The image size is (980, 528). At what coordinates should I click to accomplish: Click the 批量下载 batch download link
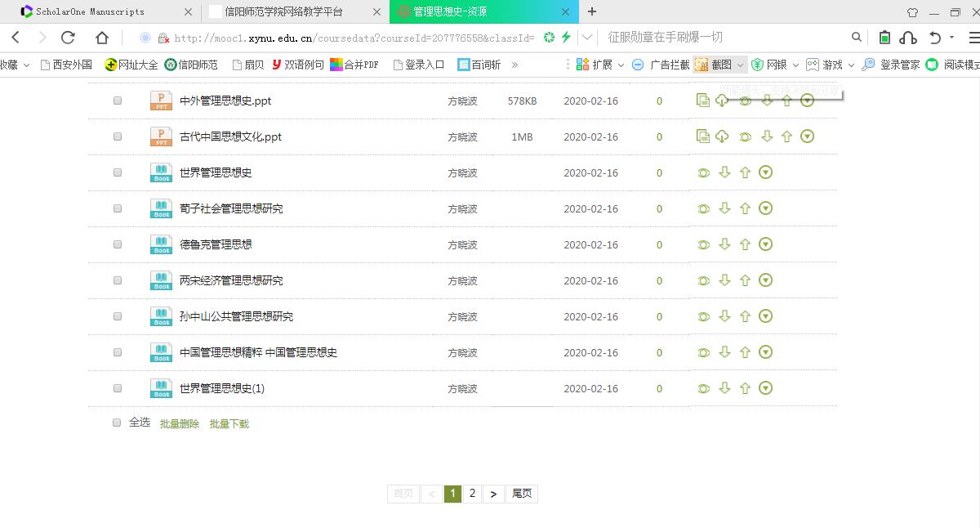(x=229, y=423)
